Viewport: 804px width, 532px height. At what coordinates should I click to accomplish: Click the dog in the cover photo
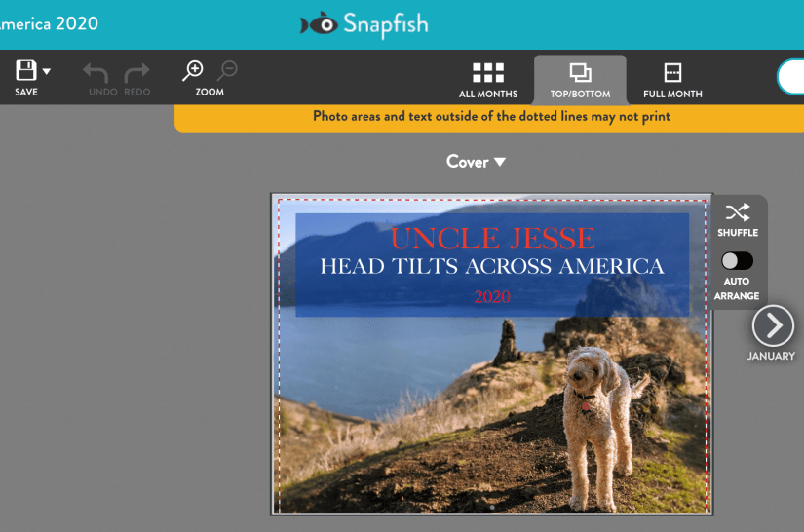coord(593,399)
